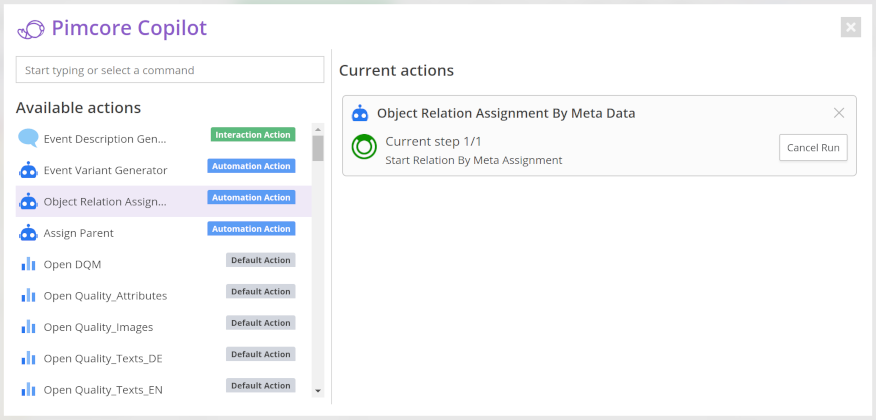Click Automation Action badge for Object Relation Assign
The width and height of the screenshot is (876, 420).
[x=251, y=197]
